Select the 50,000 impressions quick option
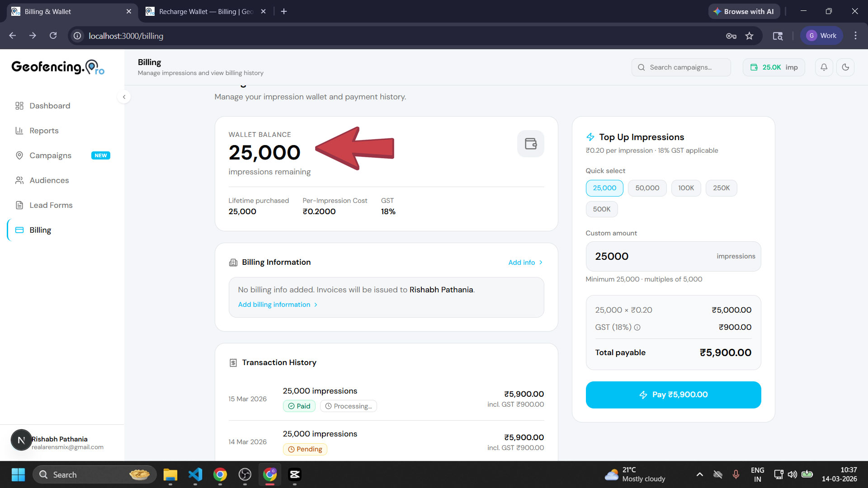The image size is (868, 488). point(647,188)
